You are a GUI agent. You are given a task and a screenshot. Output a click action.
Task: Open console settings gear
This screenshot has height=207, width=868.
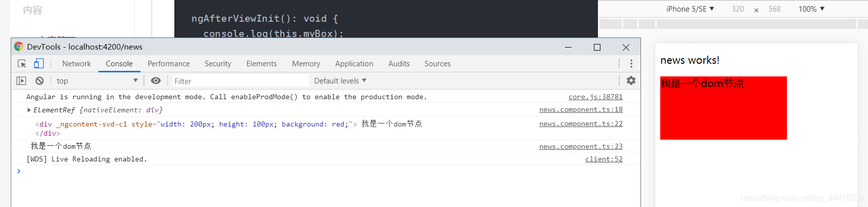pyautogui.click(x=631, y=80)
